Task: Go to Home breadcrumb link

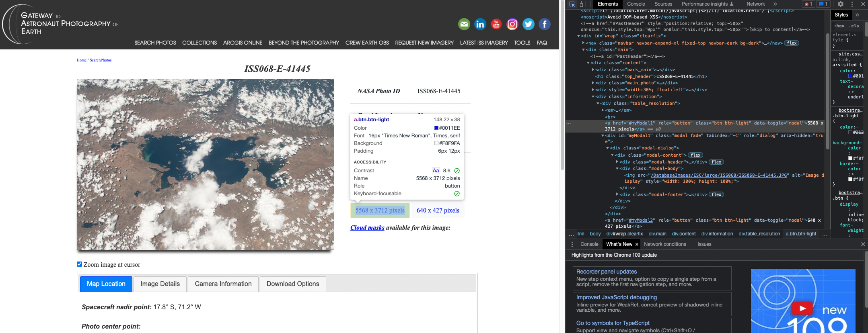Action: point(82,60)
